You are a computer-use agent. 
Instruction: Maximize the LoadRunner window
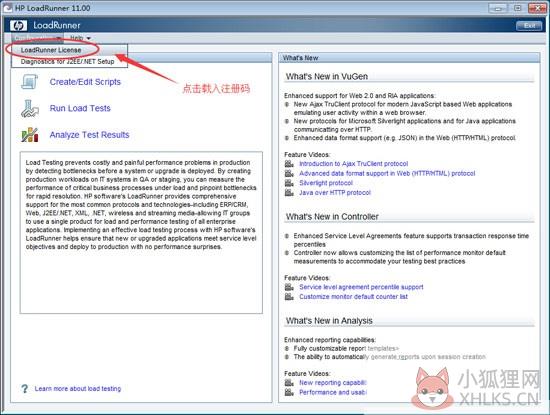click(x=517, y=8)
